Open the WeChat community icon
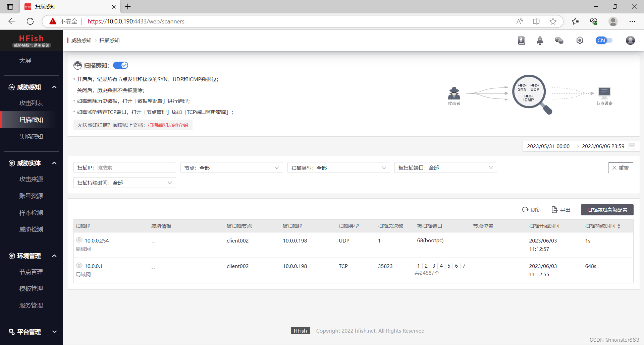 point(559,41)
